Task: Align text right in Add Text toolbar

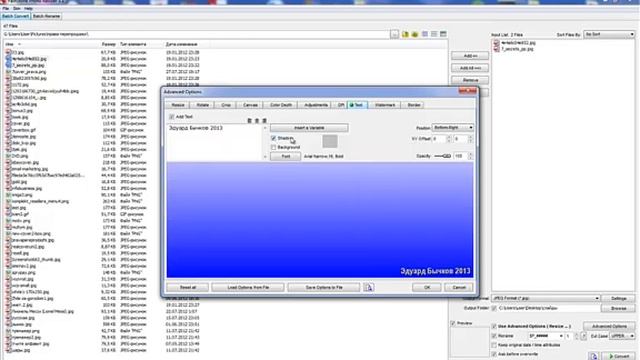Action: (264, 120)
